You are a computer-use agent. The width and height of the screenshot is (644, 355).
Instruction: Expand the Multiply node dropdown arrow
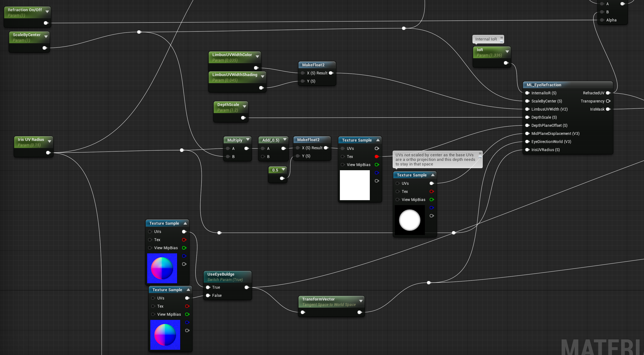click(248, 139)
